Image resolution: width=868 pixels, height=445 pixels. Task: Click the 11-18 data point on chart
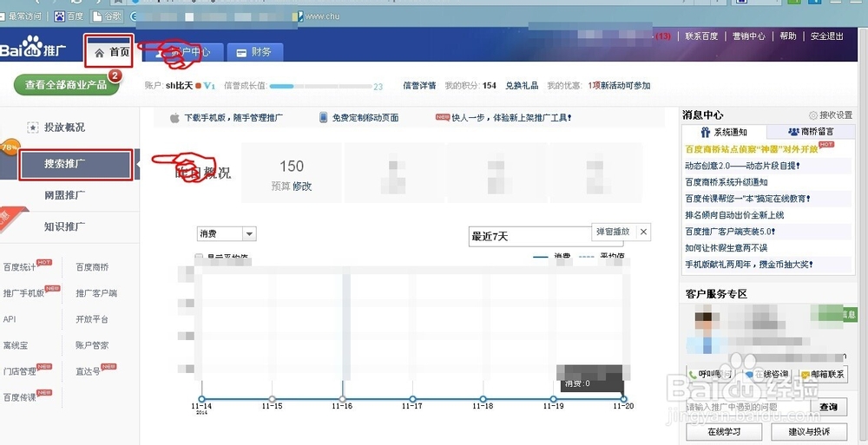point(483,398)
